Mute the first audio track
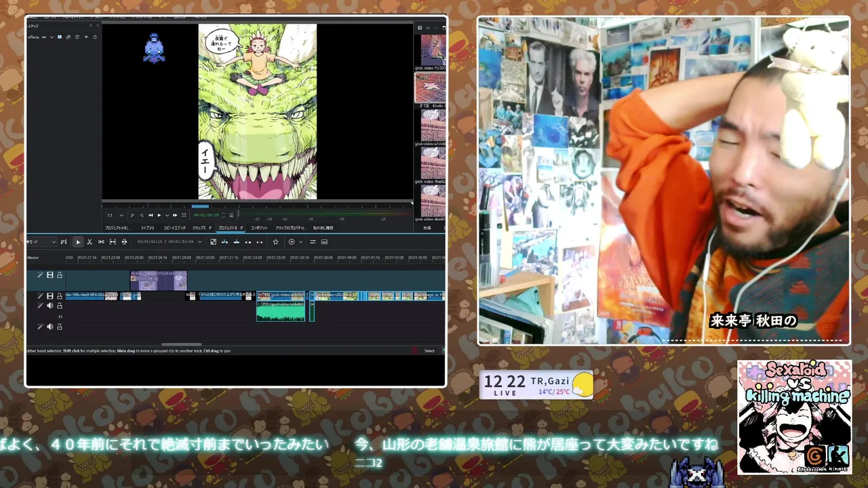Image resolution: width=868 pixels, height=488 pixels. (x=50, y=306)
